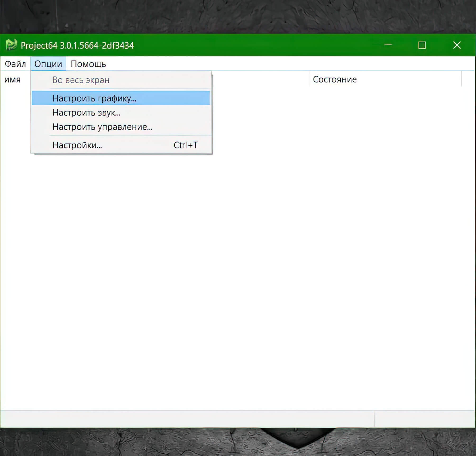Click the title text Project64 3.0.1.5664-2df3434
Viewport: 476px width, 456px height.
click(x=77, y=45)
